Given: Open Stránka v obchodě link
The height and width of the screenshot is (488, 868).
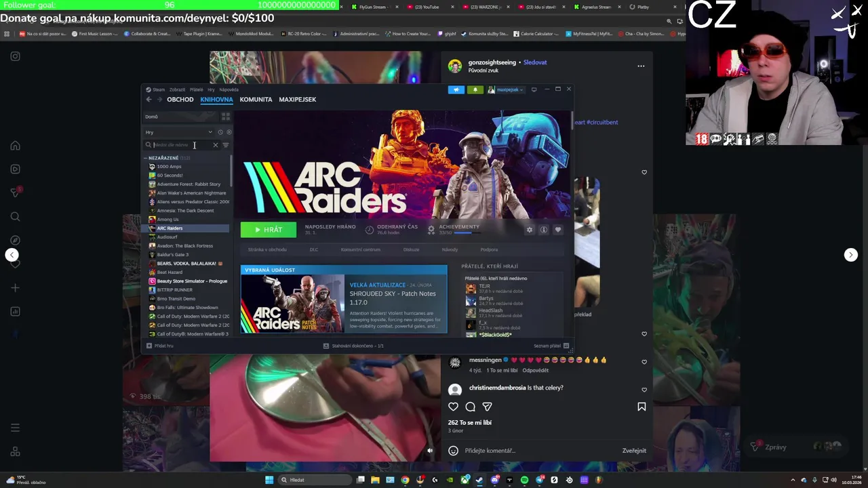Looking at the screenshot, I should 267,249.
